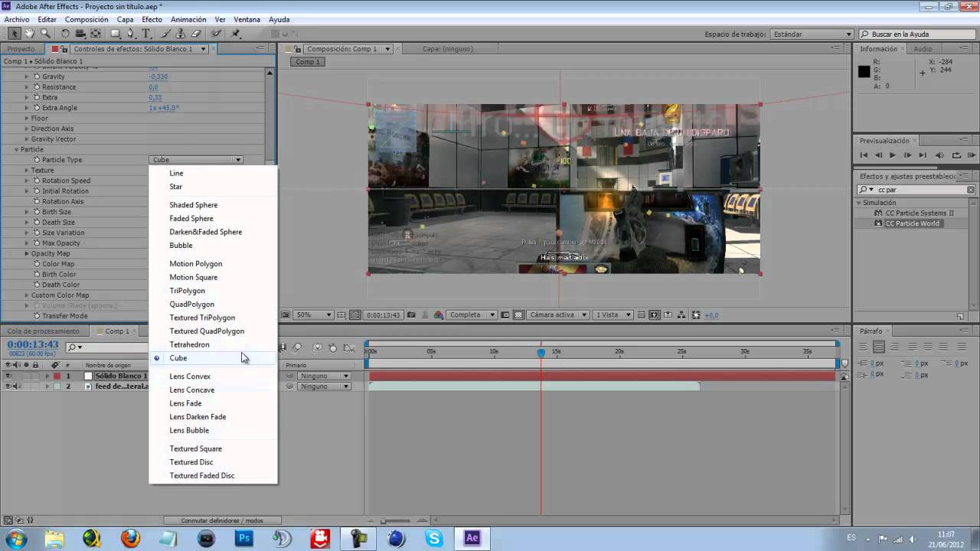Open the Cola de procesamiento tab
Image resolution: width=980 pixels, height=551 pixels.
pos(44,331)
